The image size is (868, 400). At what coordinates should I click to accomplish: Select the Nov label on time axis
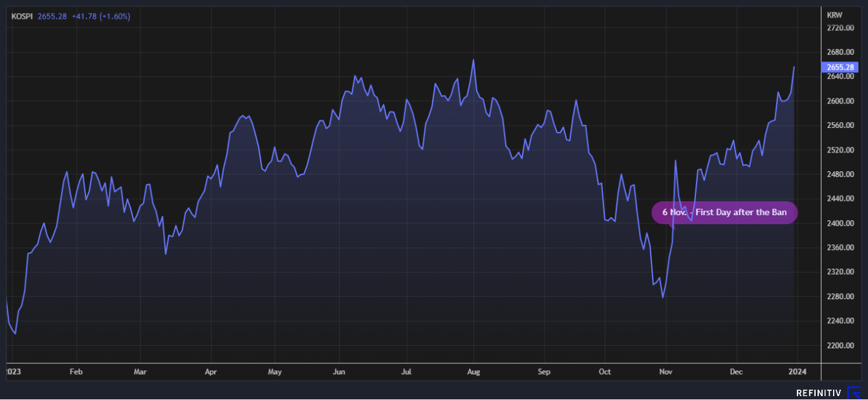666,372
